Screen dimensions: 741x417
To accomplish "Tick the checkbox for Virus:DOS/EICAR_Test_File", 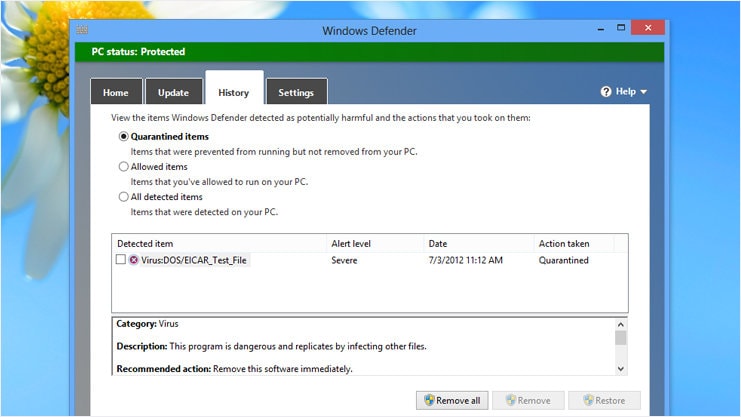I will coord(120,260).
